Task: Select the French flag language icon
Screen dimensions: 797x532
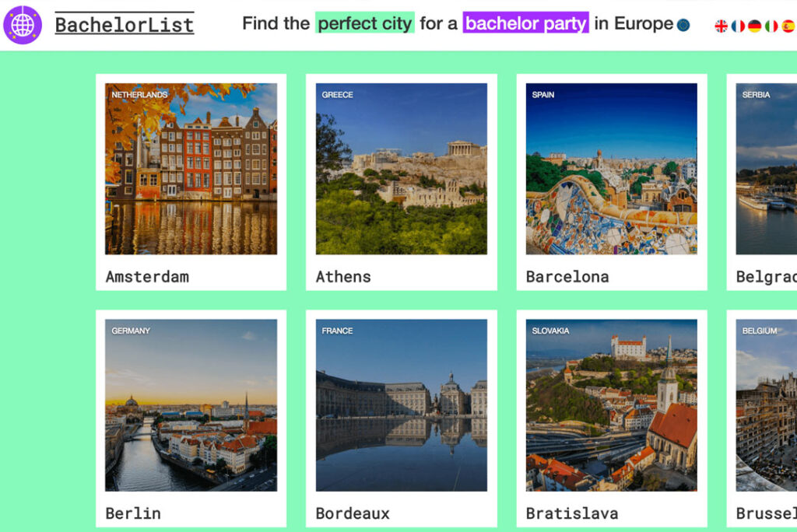Action: click(738, 26)
